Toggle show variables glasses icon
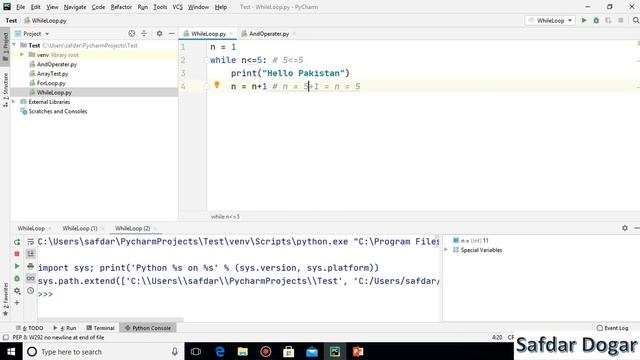640x360 pixels. click(31, 278)
